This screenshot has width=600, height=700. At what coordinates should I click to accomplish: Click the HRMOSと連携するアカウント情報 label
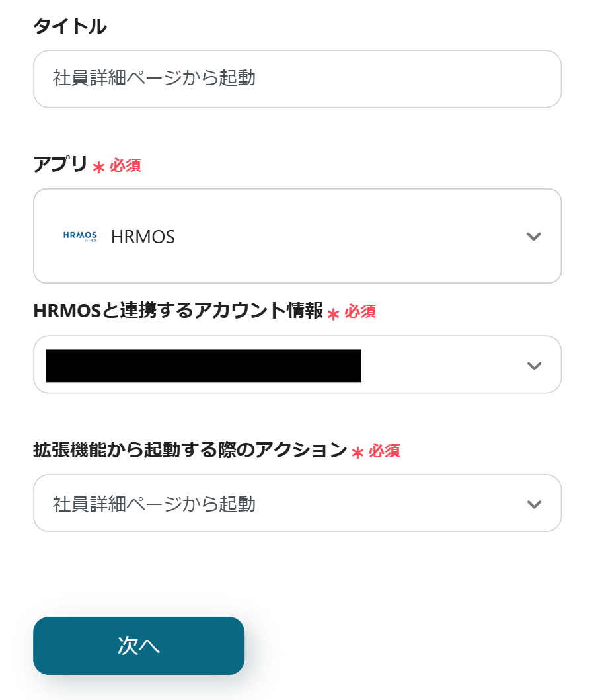point(178,311)
